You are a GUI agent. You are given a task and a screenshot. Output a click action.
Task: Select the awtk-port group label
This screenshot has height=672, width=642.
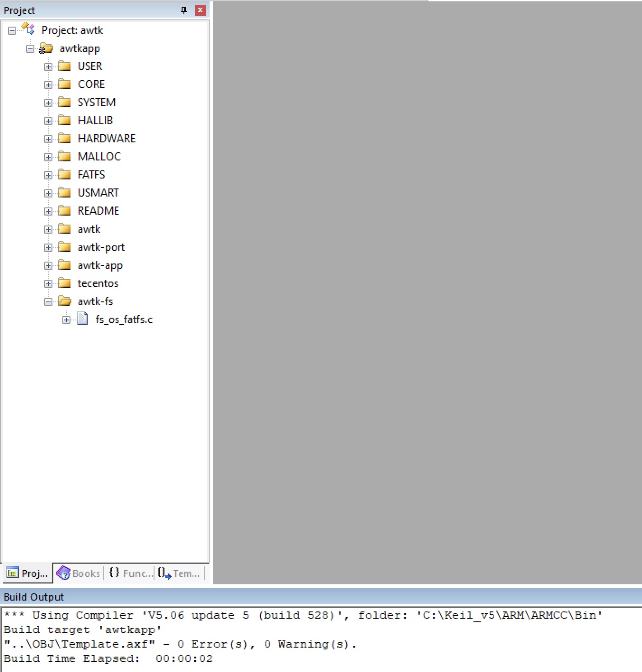pos(101,247)
